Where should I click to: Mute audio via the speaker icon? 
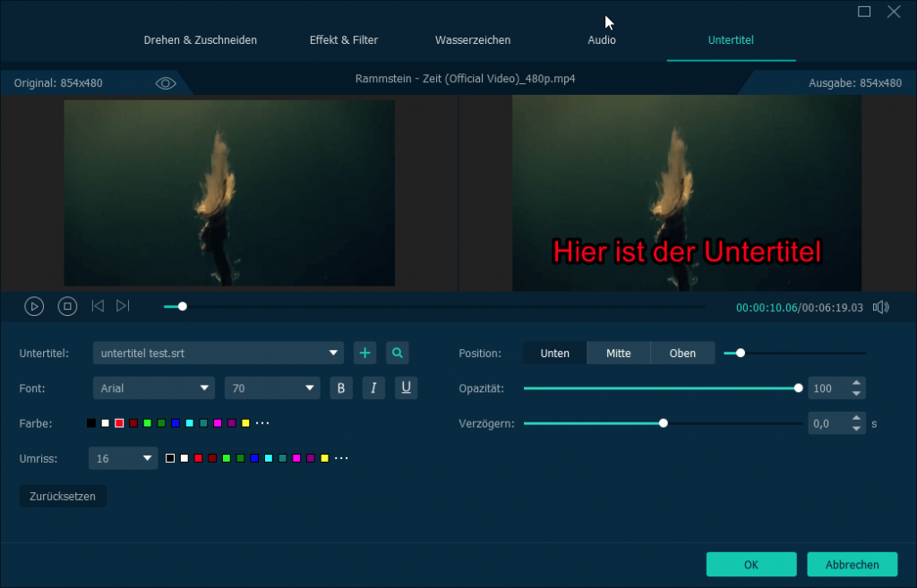coord(881,307)
